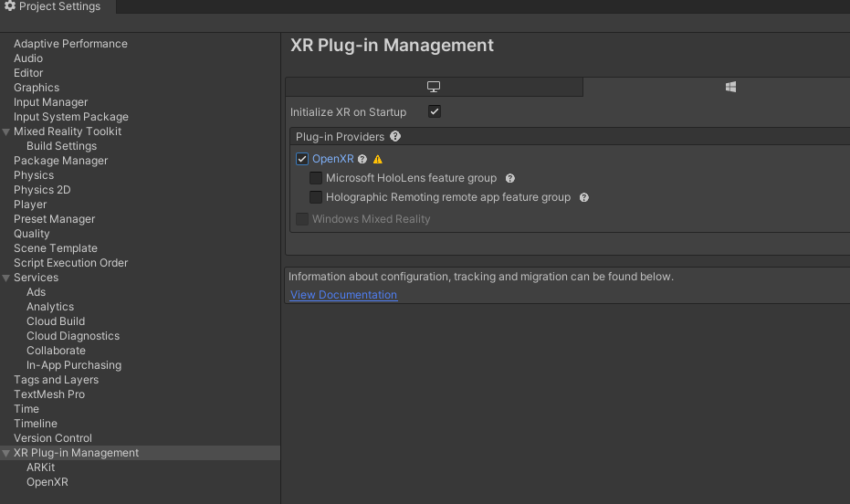The image size is (850, 504).
Task: Open Package Manager settings
Action: pos(60,161)
